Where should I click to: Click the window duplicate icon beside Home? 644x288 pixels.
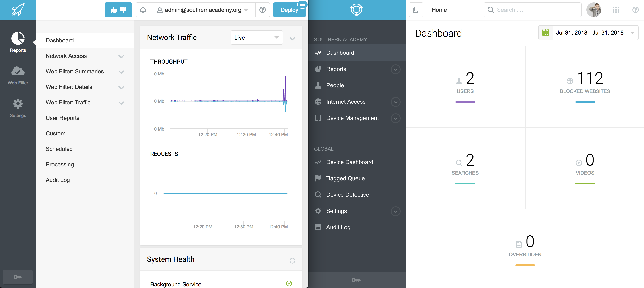(416, 10)
